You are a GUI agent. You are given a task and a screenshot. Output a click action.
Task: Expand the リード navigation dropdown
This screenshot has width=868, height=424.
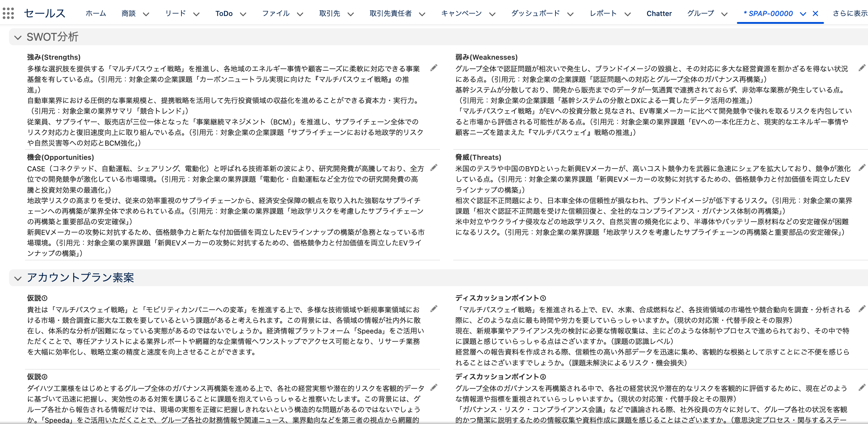click(197, 14)
